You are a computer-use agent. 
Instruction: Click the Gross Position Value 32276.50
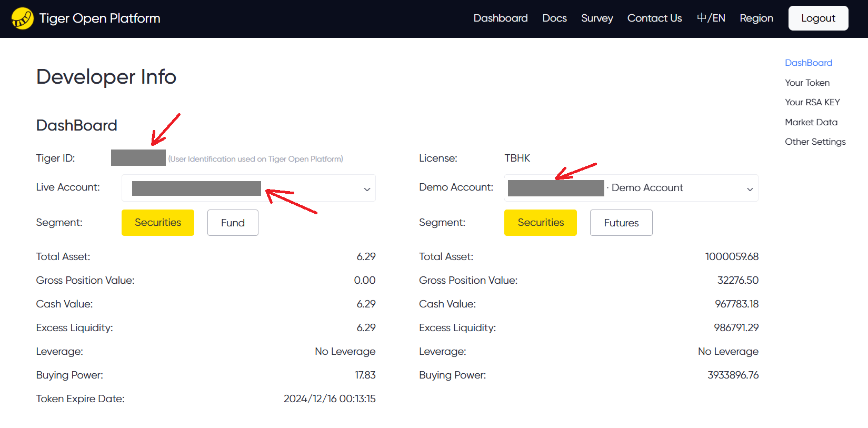click(738, 280)
